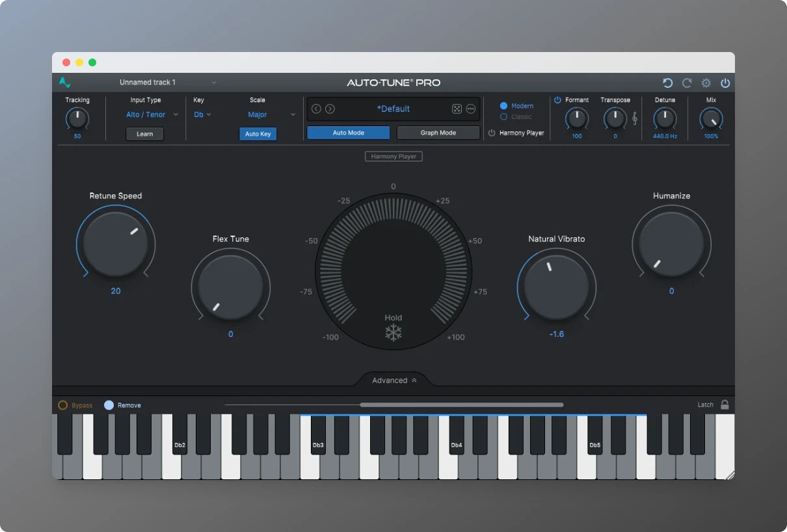
Task: Switch to Graph Mode
Action: point(438,133)
